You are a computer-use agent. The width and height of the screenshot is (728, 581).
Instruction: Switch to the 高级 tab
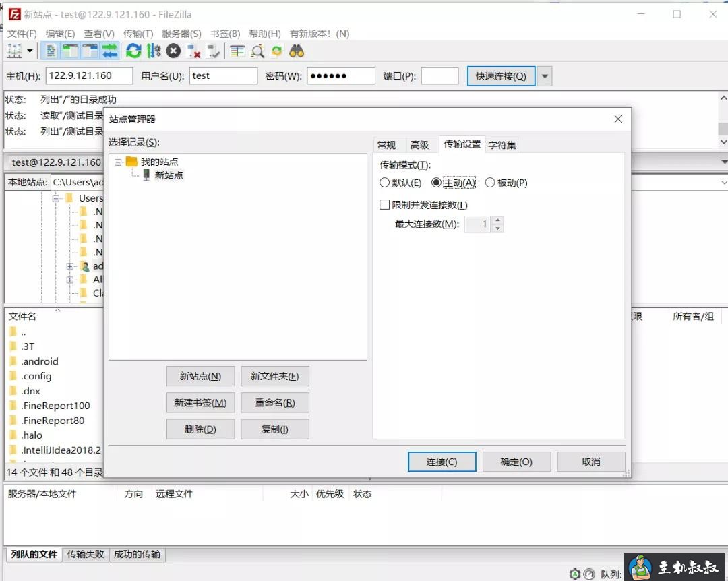[x=420, y=145]
